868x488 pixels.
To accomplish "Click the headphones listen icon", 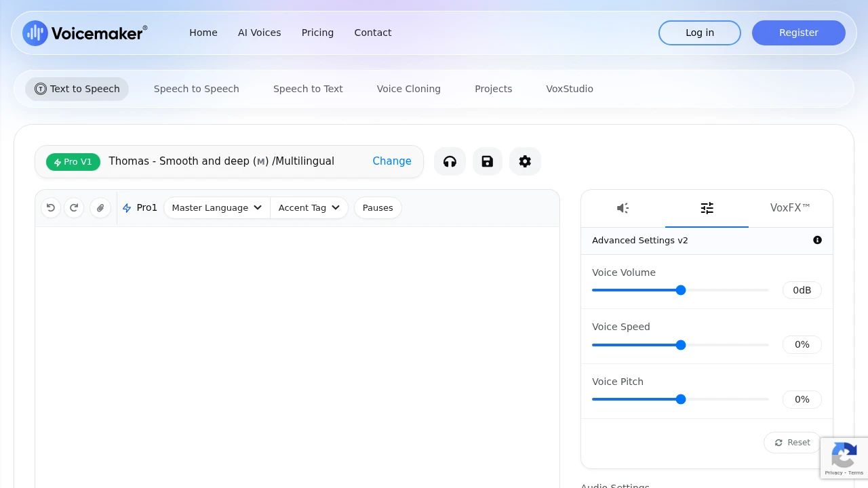I will (x=450, y=161).
